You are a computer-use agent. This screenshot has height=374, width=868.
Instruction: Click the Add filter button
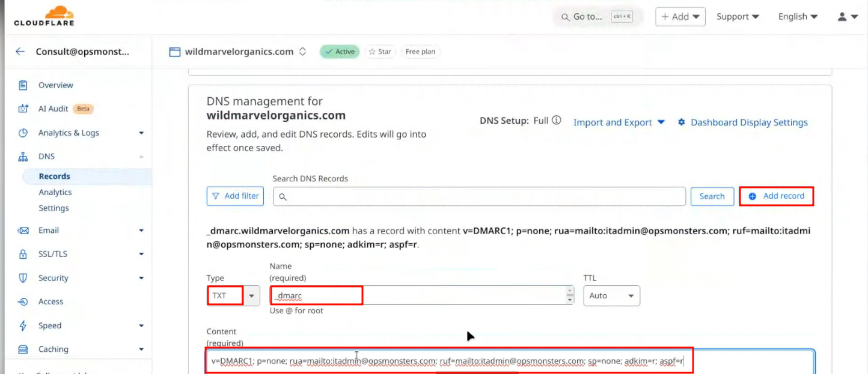235,196
